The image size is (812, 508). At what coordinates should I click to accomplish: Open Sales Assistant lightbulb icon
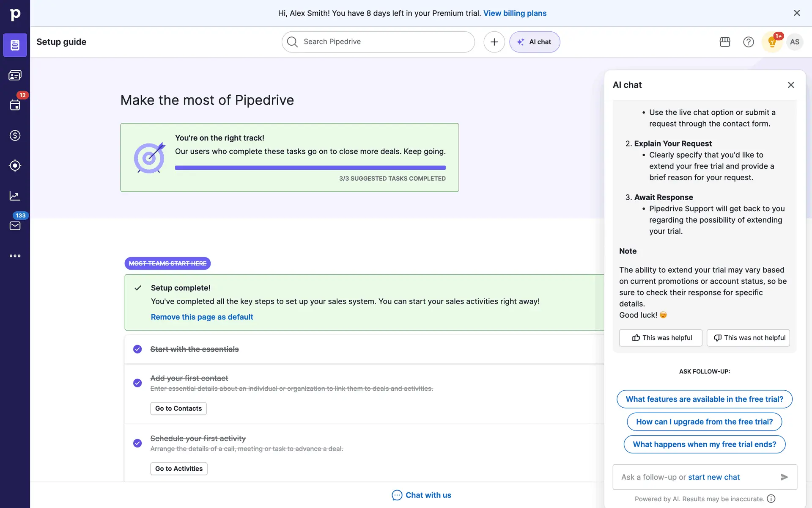pyautogui.click(x=772, y=42)
